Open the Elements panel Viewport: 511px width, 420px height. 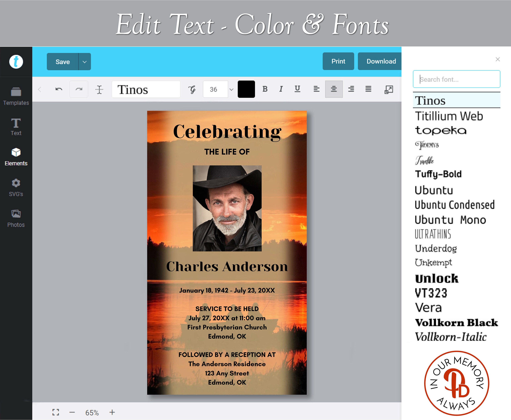click(16, 157)
